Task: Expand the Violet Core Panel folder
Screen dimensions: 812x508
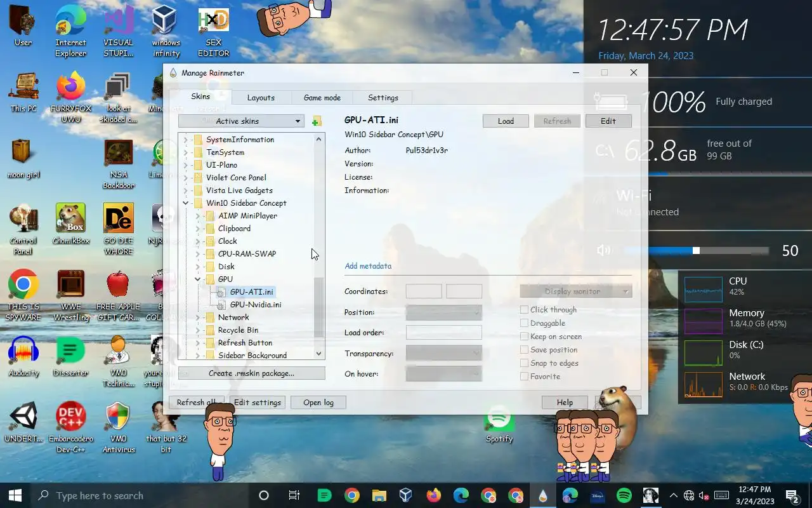Action: pos(186,178)
